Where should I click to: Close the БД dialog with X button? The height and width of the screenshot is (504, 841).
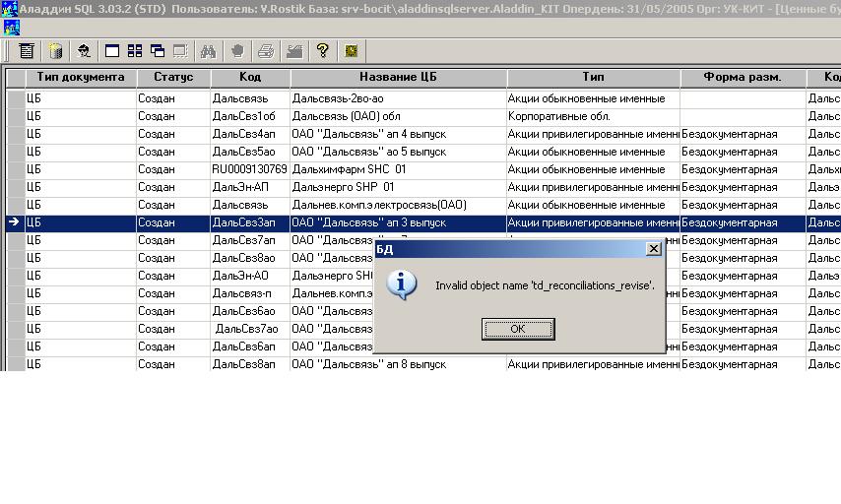(x=653, y=249)
